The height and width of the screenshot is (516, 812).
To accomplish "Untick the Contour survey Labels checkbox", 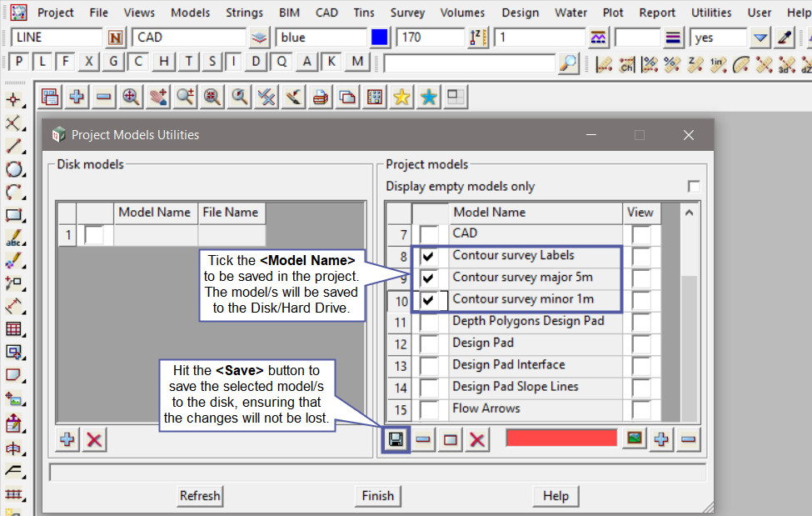I will click(429, 257).
